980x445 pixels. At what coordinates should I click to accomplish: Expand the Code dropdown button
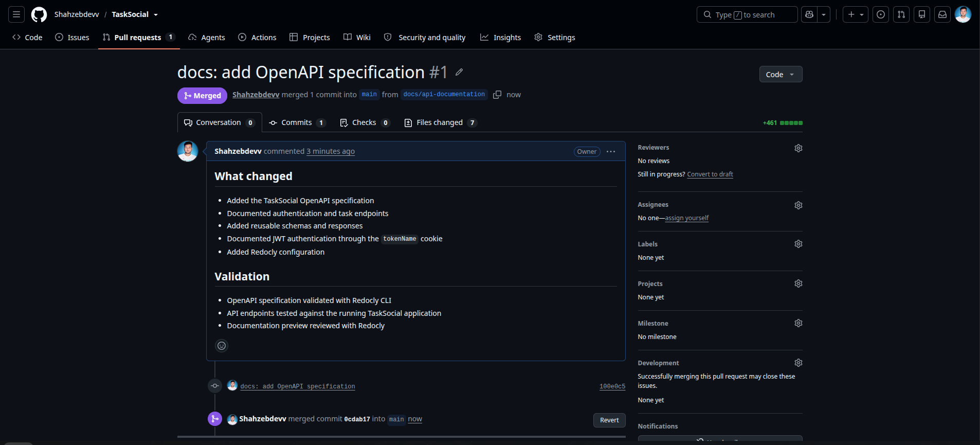[781, 74]
